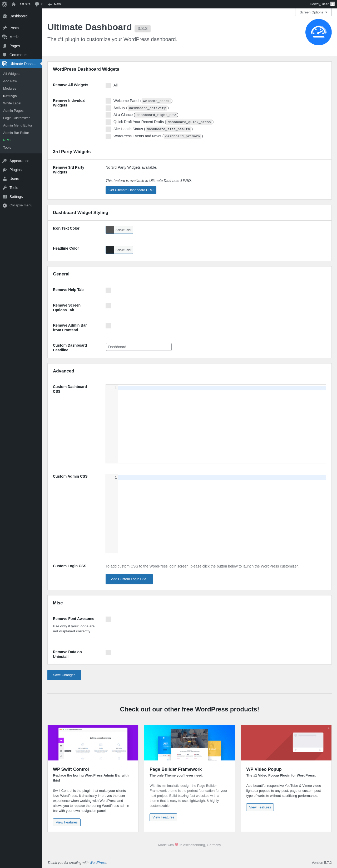337x868 pixels.
Task: Enable Remove Font Awesome checkbox
Action: coord(108,619)
